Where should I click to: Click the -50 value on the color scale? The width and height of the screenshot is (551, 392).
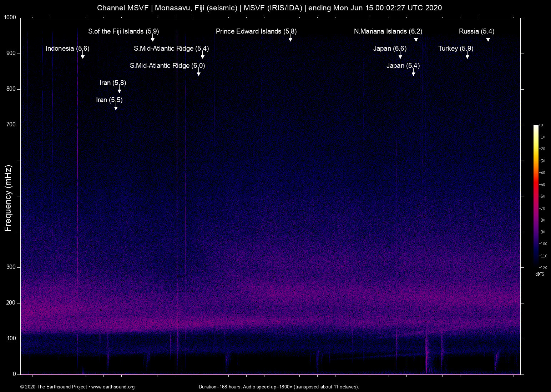[542, 185]
